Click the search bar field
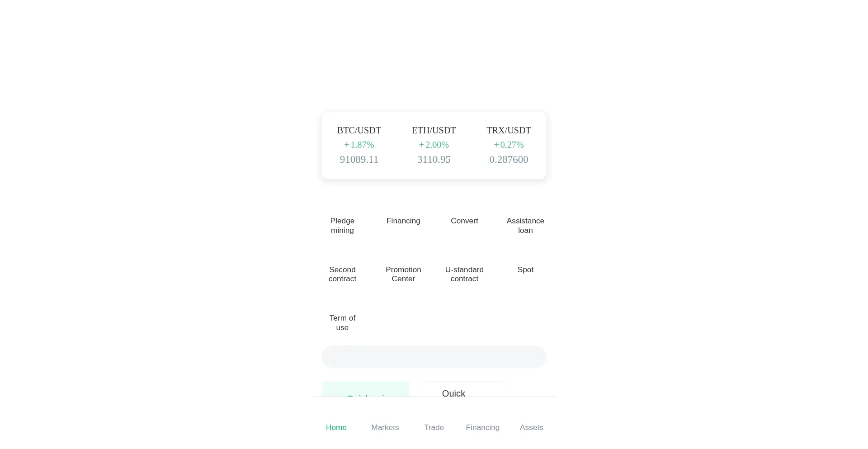 pos(434,357)
